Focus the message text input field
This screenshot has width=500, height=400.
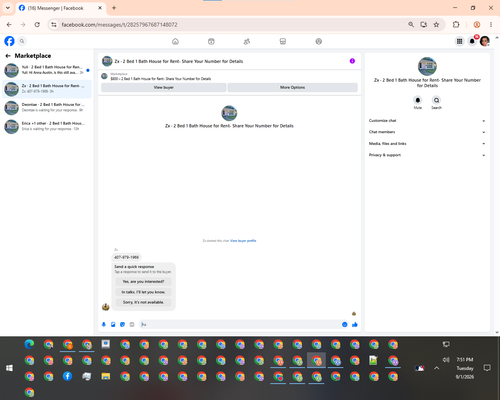pyautogui.click(x=239, y=324)
